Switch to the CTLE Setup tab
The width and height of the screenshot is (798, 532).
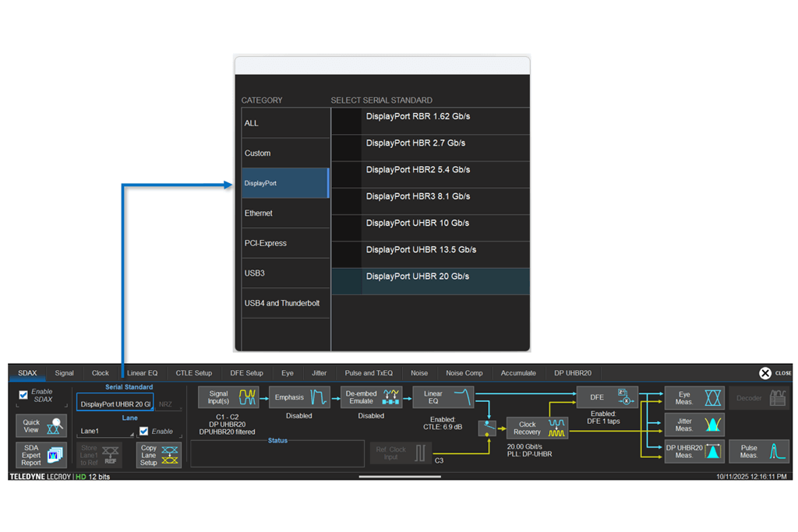(193, 373)
